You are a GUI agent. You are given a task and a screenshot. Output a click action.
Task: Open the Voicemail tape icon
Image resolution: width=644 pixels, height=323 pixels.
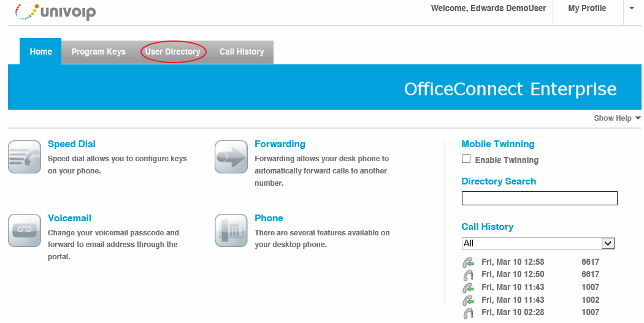click(25, 230)
